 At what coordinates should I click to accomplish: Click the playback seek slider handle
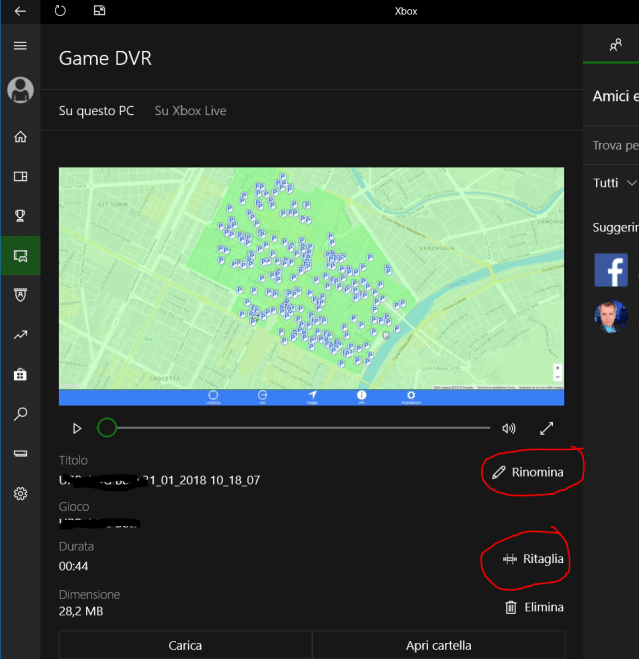click(107, 428)
